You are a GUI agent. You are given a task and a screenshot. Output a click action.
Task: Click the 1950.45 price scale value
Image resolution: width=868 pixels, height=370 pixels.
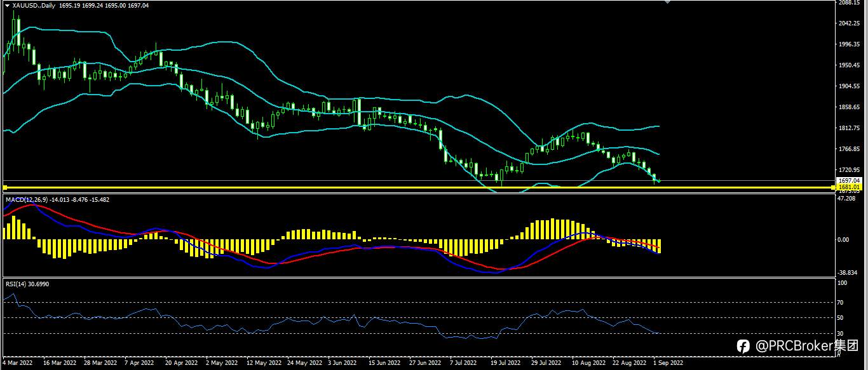pos(849,65)
